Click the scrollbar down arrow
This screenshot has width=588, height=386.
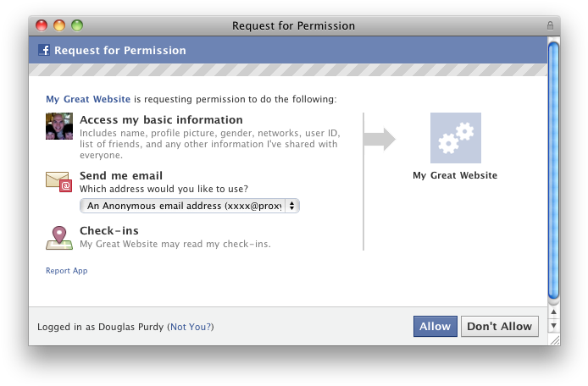[x=554, y=325]
